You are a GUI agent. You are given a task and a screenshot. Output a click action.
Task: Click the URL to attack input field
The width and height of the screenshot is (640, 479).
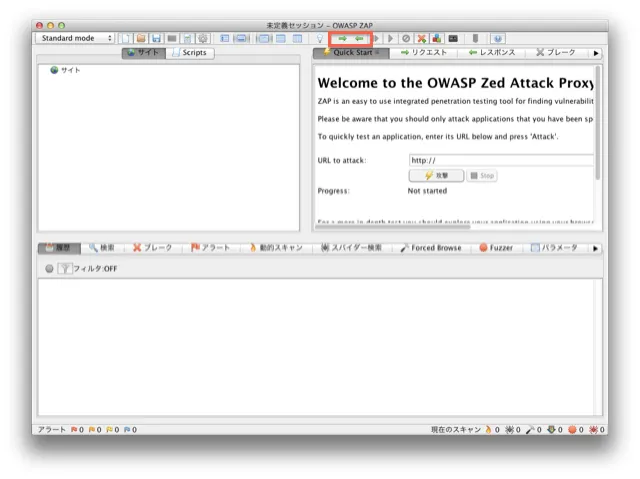click(x=500, y=160)
